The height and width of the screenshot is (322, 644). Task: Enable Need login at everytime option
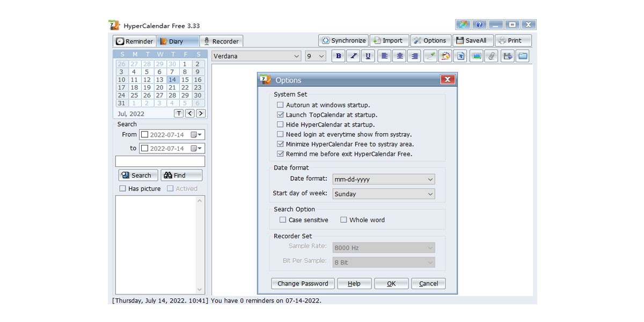click(280, 134)
